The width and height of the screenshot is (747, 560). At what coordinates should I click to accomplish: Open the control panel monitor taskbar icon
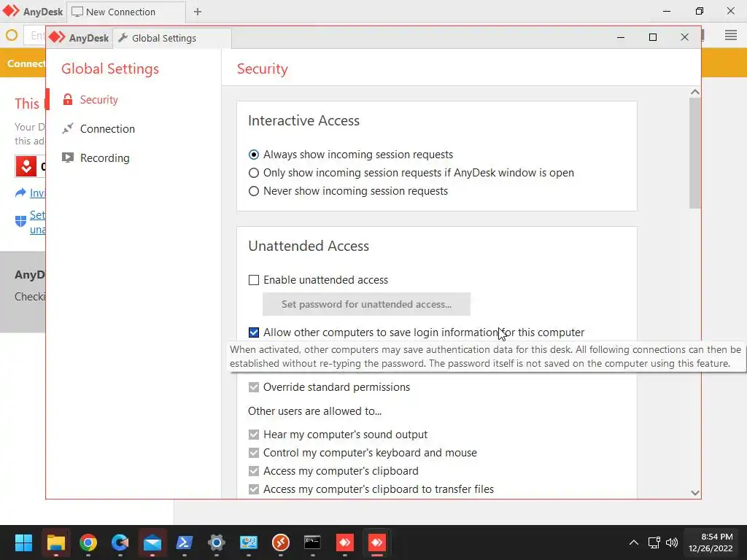coord(249,542)
